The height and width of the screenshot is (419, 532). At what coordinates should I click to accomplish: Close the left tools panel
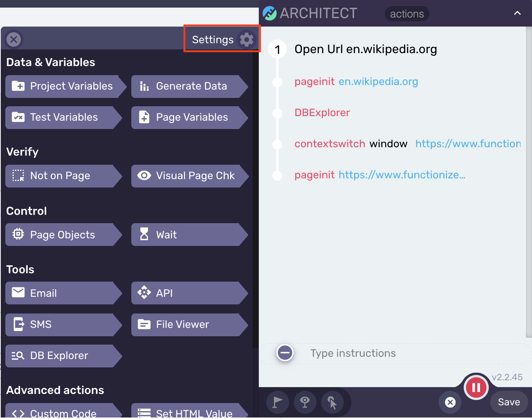click(14, 39)
